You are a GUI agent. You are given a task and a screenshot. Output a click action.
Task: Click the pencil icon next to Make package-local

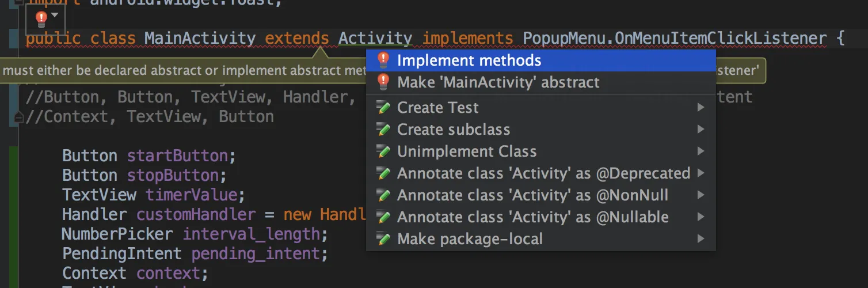tap(383, 238)
